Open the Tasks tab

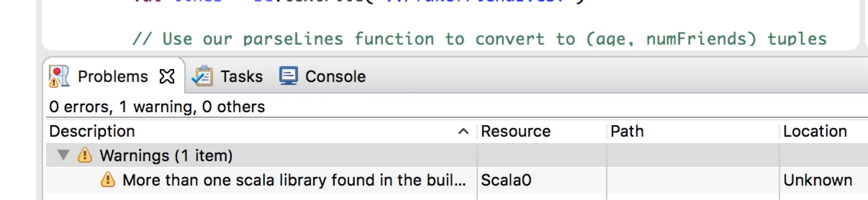tap(241, 77)
